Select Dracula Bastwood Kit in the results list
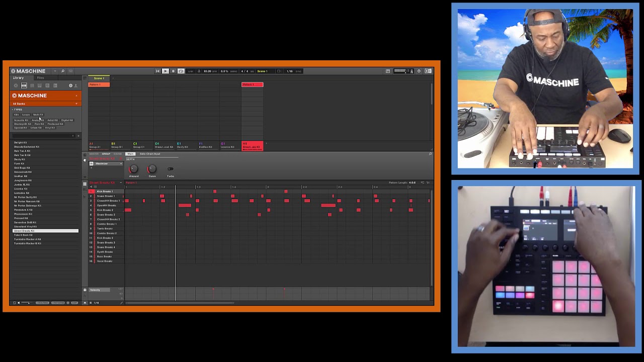 point(45,147)
